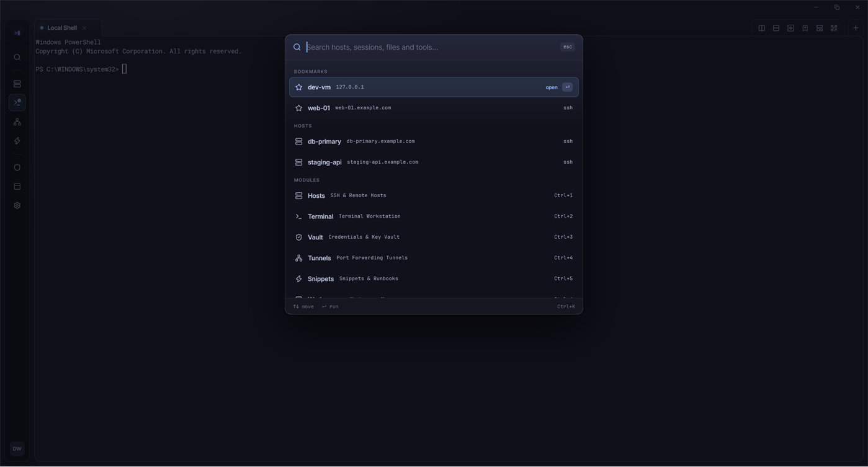Close the Local Shell tab
868x467 pixels.
(x=84, y=28)
